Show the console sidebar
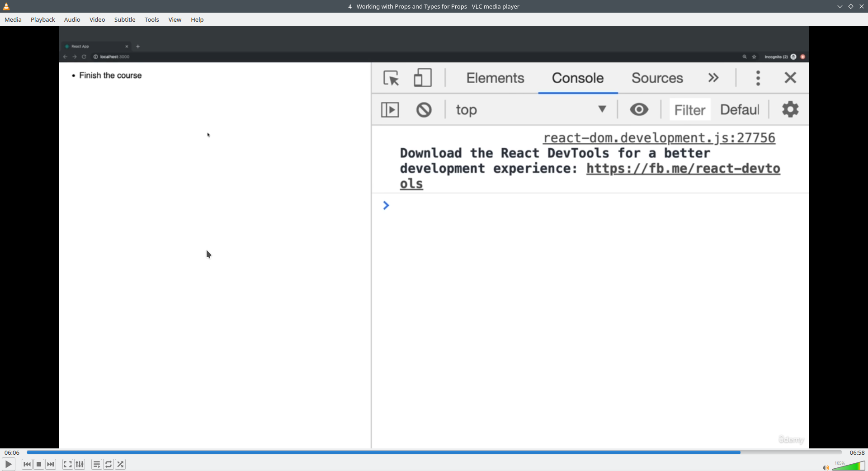 (390, 109)
